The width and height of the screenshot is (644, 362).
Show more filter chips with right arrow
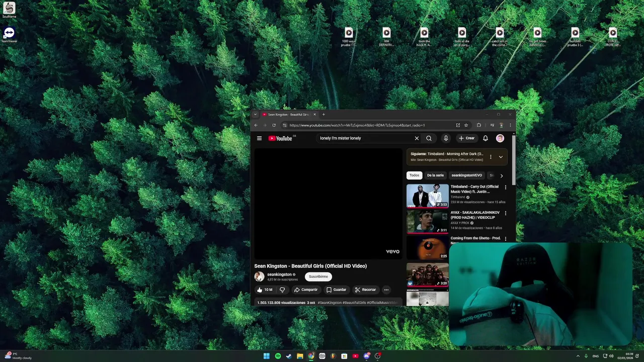[501, 175]
